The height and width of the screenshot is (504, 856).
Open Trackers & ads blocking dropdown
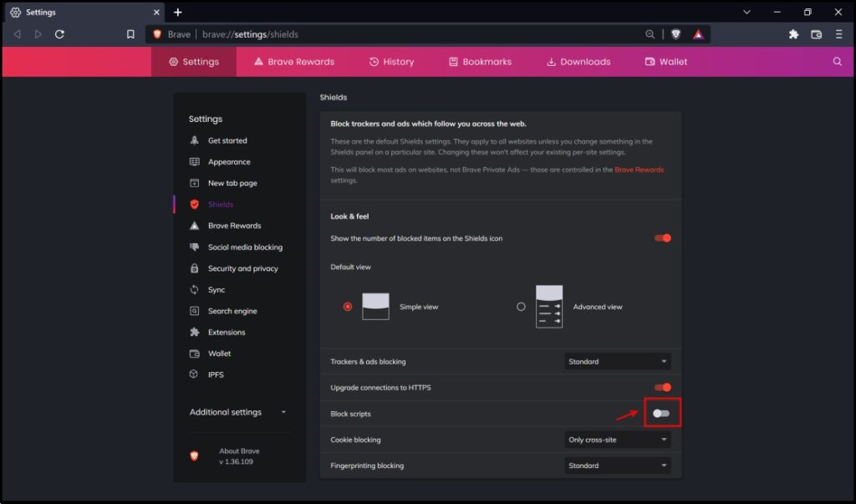618,361
